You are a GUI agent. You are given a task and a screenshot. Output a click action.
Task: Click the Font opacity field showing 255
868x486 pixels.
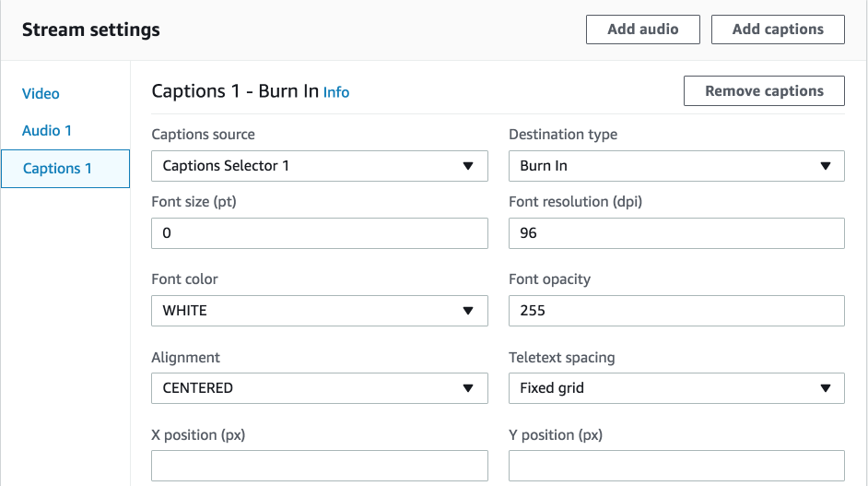(x=676, y=311)
